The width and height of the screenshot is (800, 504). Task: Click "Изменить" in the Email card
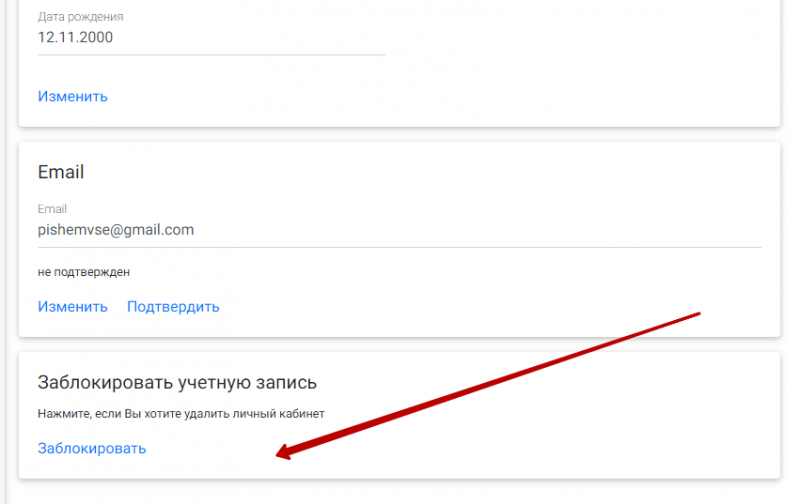(72, 307)
